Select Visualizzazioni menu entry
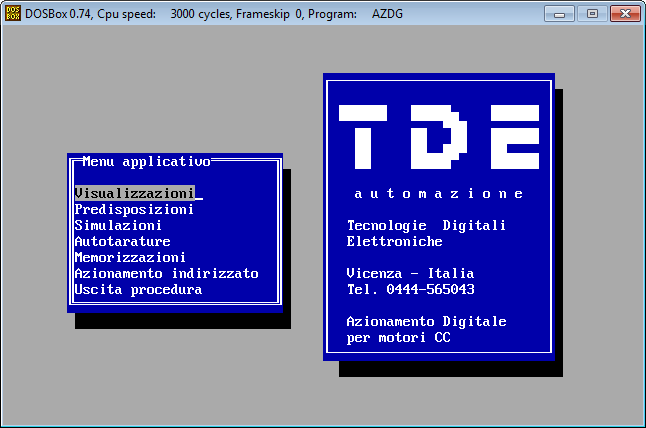Image resolution: width=646 pixels, height=428 pixels. click(x=134, y=193)
